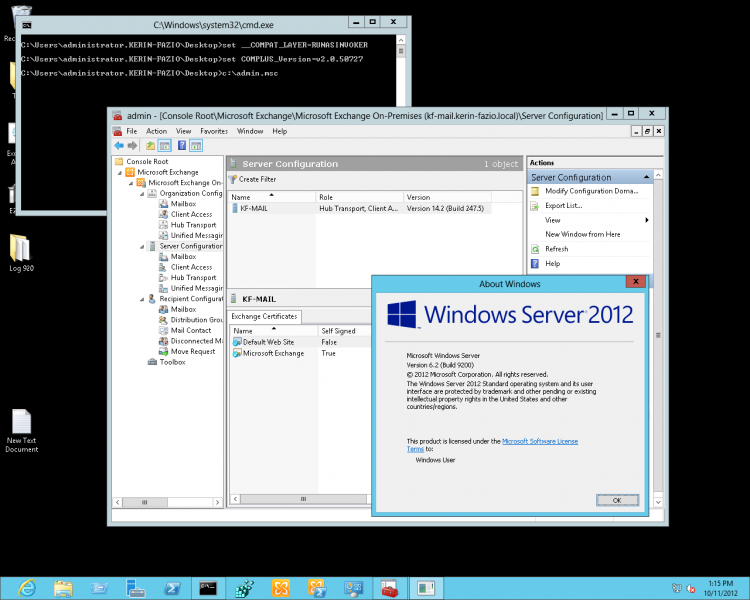Toggle Show/Hide Console Tree toolbar icon
Screen dimensions: 750x600
tap(165, 145)
